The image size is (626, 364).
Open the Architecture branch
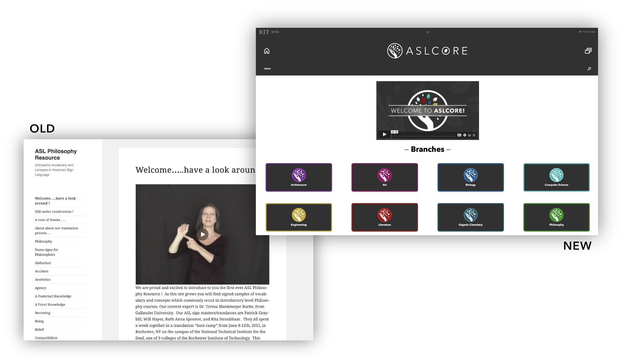coord(298,177)
